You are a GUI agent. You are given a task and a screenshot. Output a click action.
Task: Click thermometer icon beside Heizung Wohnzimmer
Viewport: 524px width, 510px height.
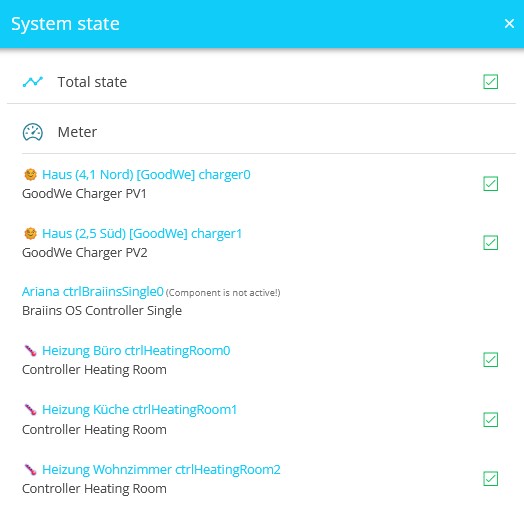click(30, 469)
